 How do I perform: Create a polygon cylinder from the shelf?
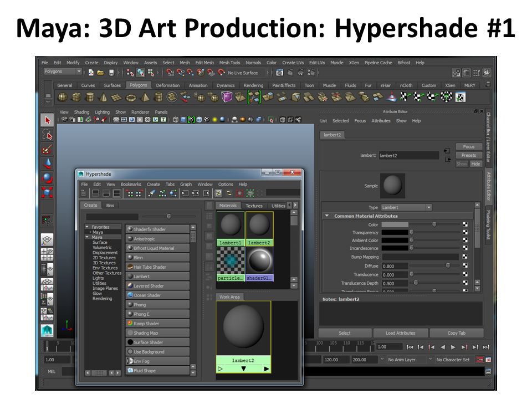click(x=90, y=98)
